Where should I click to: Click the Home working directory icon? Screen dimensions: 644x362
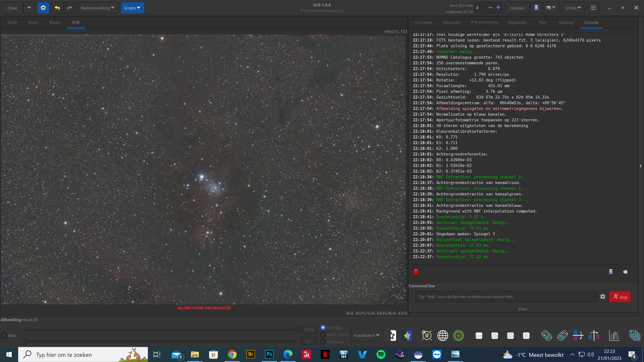click(43, 8)
